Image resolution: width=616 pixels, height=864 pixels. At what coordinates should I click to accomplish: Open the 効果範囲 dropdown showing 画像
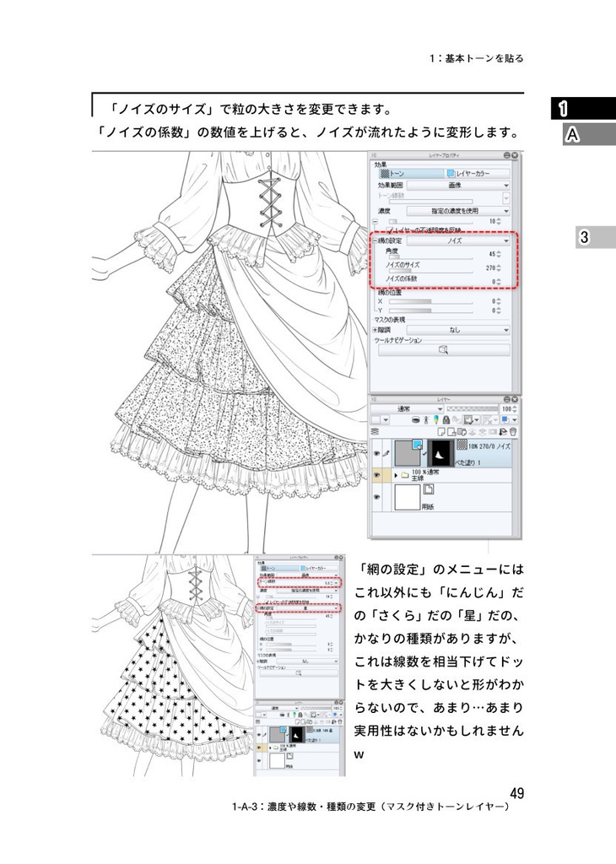coord(458,185)
